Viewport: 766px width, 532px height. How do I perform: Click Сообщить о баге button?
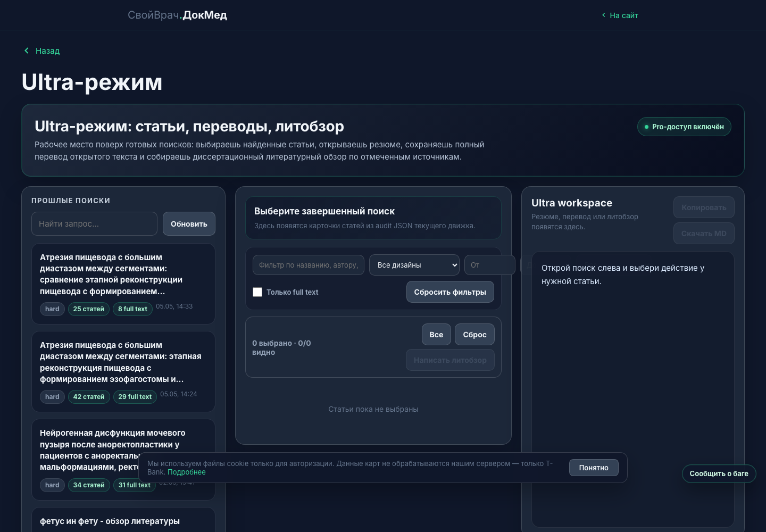click(x=719, y=473)
